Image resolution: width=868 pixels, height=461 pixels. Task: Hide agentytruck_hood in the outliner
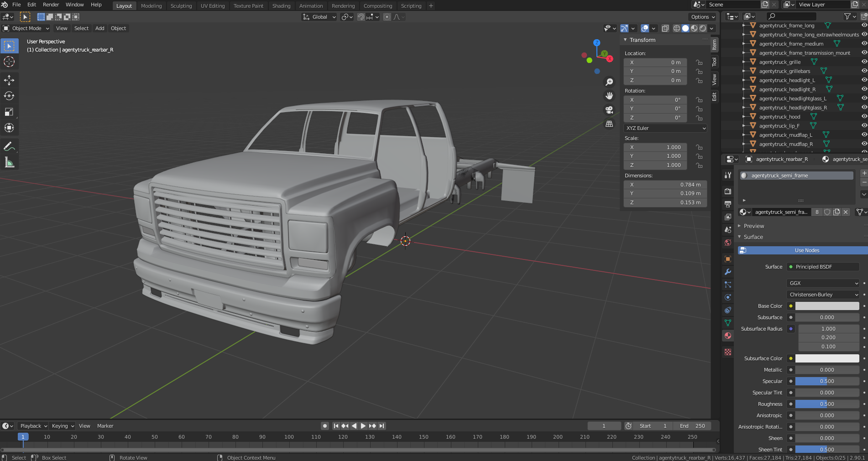(x=864, y=117)
